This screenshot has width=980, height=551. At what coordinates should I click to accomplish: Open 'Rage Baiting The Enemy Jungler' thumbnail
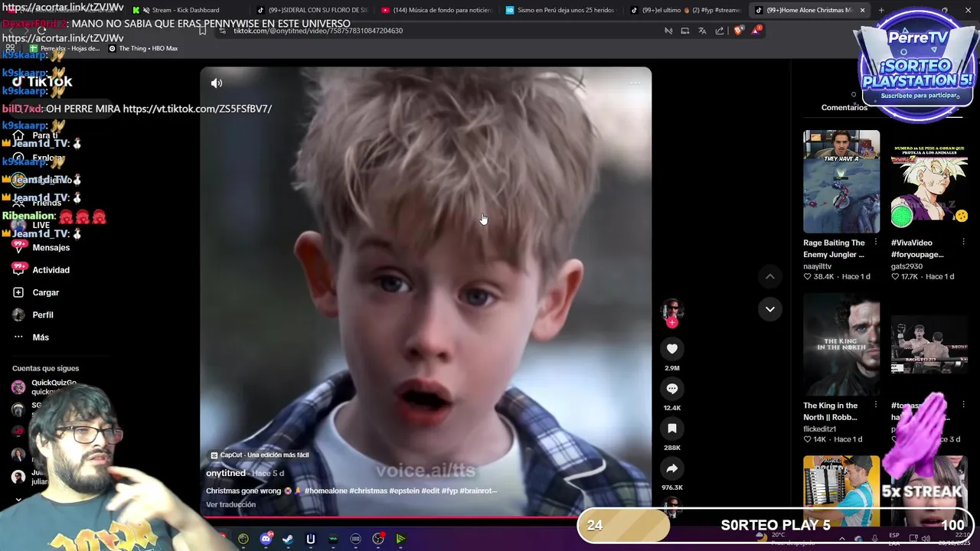click(x=841, y=181)
